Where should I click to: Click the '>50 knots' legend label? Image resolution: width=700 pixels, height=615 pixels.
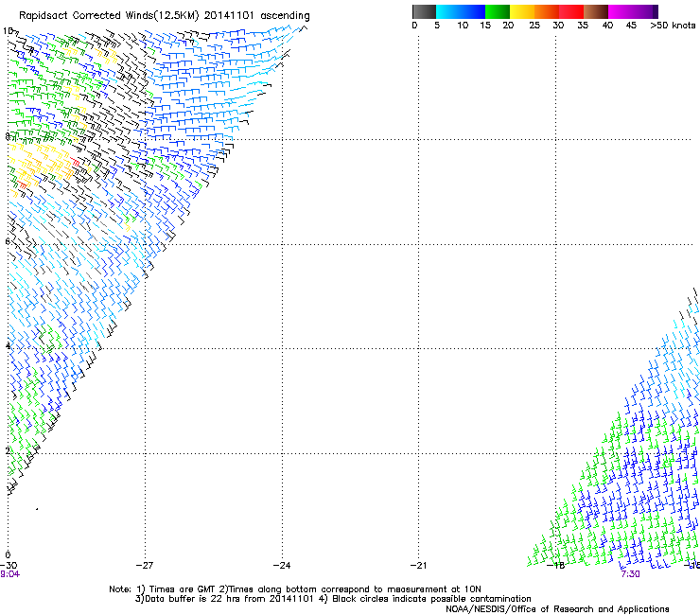pyautogui.click(x=673, y=26)
